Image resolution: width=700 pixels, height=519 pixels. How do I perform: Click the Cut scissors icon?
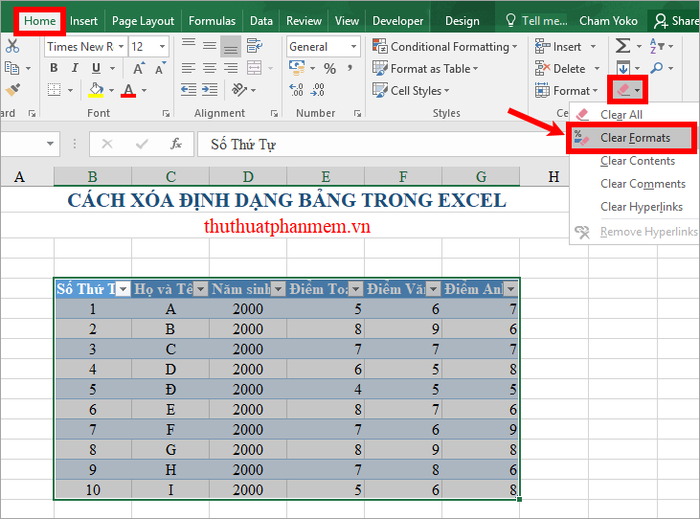[x=12, y=46]
